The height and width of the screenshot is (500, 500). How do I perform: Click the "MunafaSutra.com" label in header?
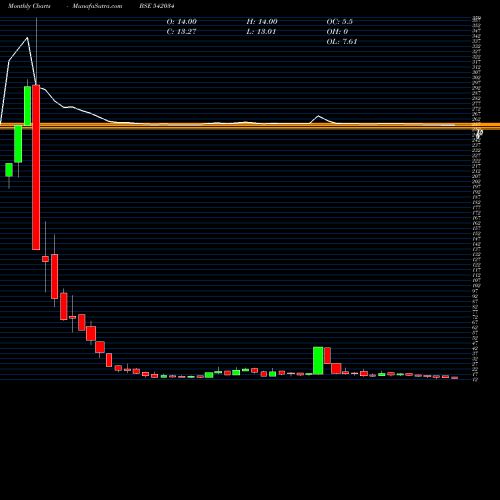97,6
